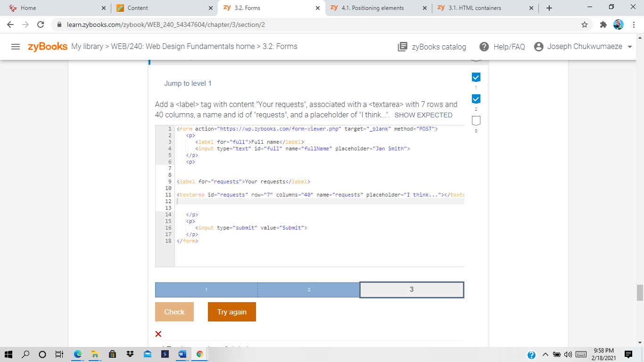Open the zyBooks navigation hamburger menu
644x362 pixels.
(16, 46)
